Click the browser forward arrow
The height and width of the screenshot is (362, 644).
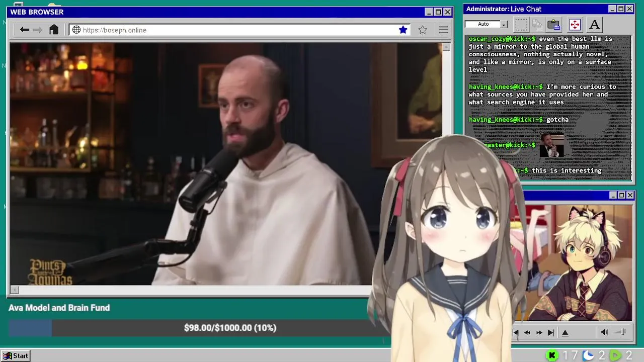click(x=37, y=30)
